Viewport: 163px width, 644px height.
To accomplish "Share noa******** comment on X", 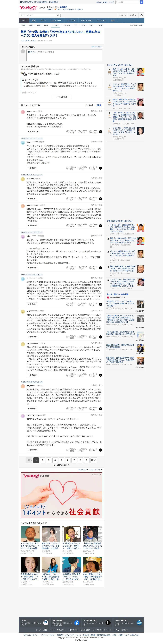I will pos(101,375).
